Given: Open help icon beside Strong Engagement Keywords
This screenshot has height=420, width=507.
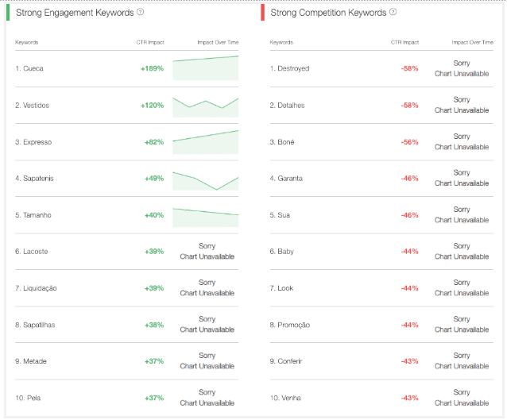Looking at the screenshot, I should coord(140,12).
